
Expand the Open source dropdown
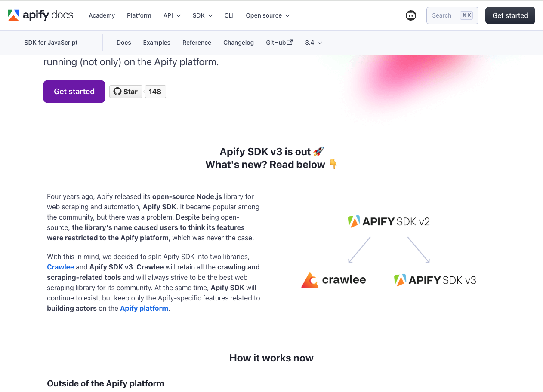(x=268, y=15)
